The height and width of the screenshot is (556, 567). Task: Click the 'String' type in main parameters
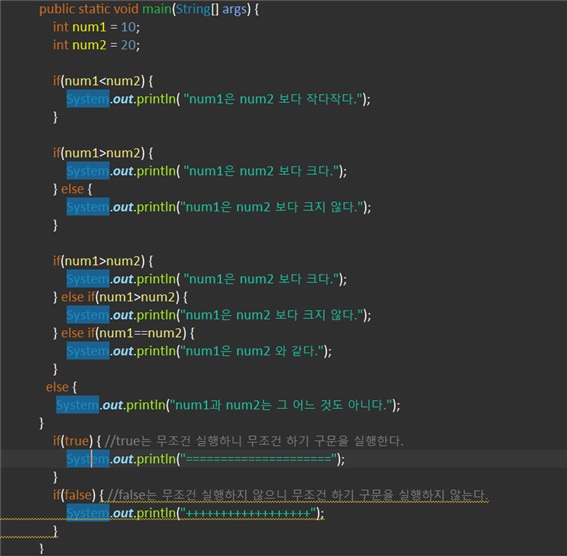point(193,9)
